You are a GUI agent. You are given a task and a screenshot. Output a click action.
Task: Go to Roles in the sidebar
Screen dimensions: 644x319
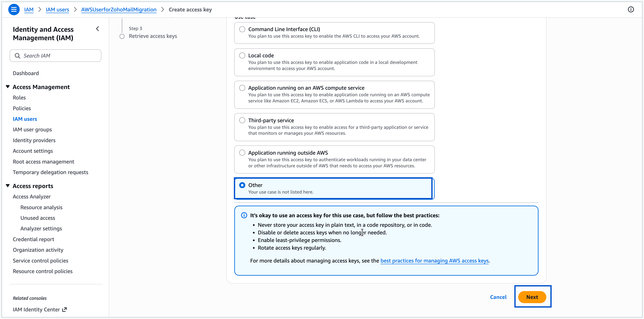19,98
